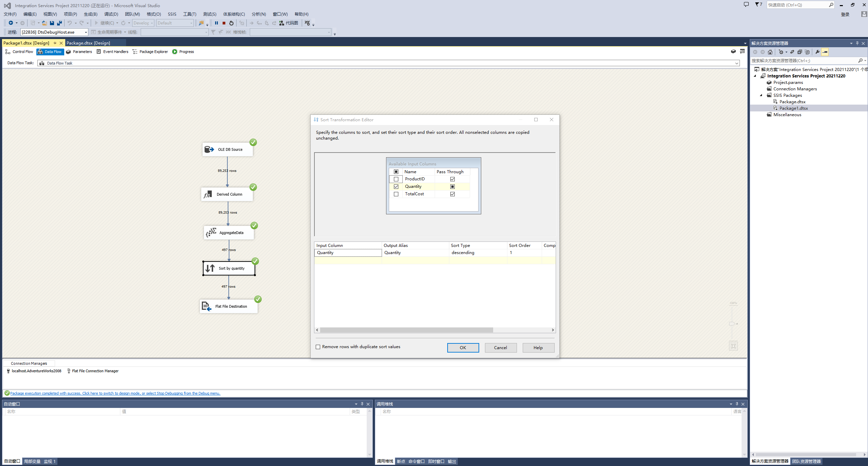Click OK in Sort Transformation Editor

coord(463,347)
